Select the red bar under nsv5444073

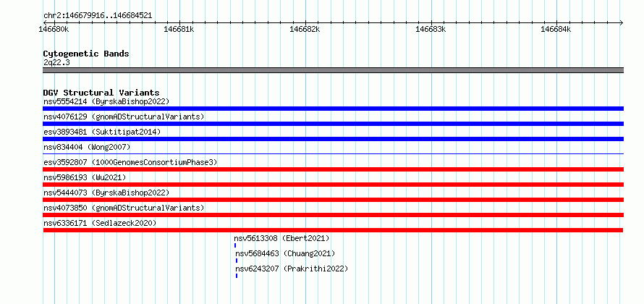click(x=333, y=200)
